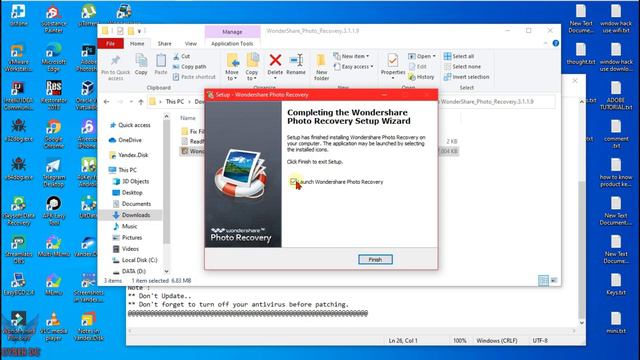
Task: Click the up one level arrow
Action: pyautogui.click(x=141, y=102)
